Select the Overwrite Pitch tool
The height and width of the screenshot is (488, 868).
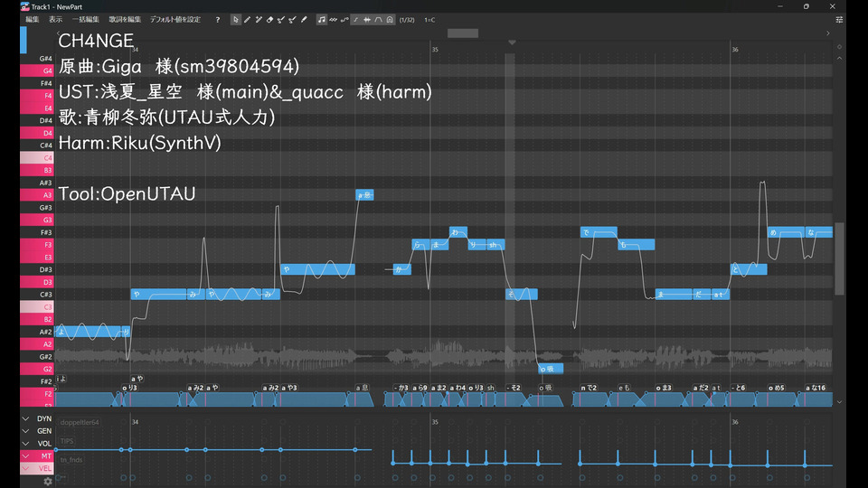292,20
